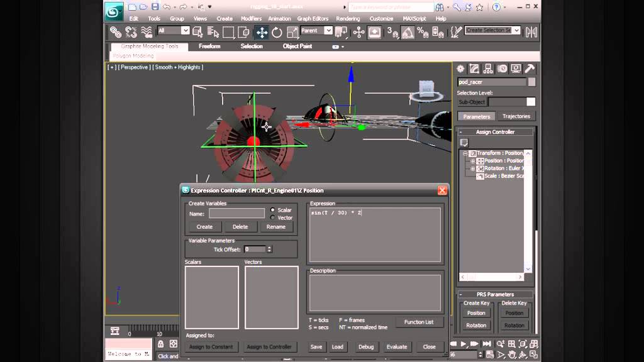This screenshot has width=644, height=362.
Task: Collapse the Transform tree node
Action: pyautogui.click(x=465, y=153)
